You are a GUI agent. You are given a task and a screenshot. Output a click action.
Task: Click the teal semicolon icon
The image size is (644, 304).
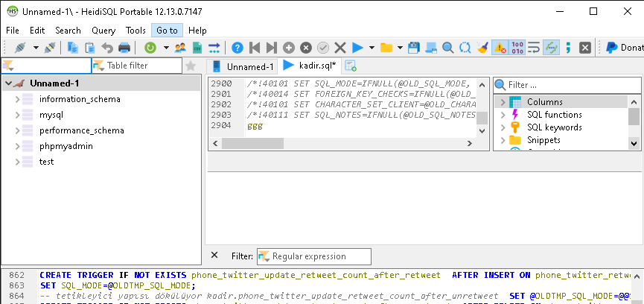pyautogui.click(x=568, y=48)
